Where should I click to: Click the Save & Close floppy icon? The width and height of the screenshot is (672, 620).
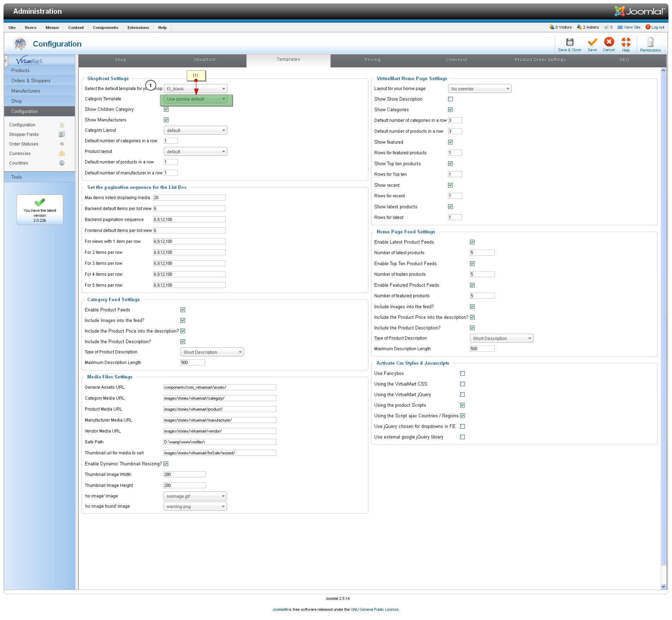click(570, 42)
